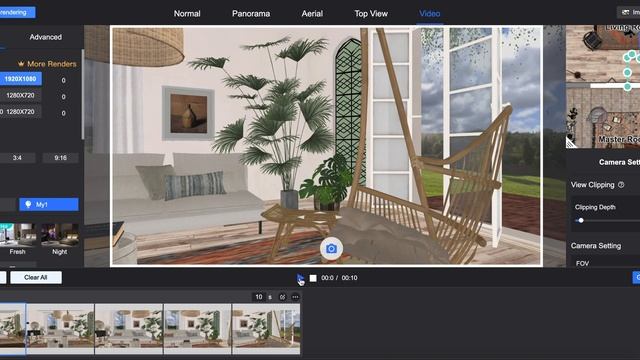Switch to Top View tab
The height and width of the screenshot is (360, 640).
click(x=371, y=13)
